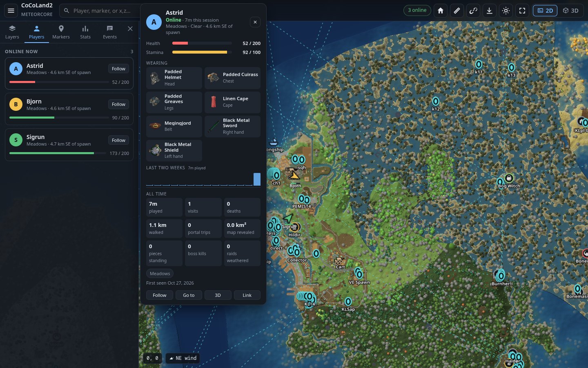The height and width of the screenshot is (368, 588).
Task: Click Follow button in Astrid popup
Action: coord(160,295)
